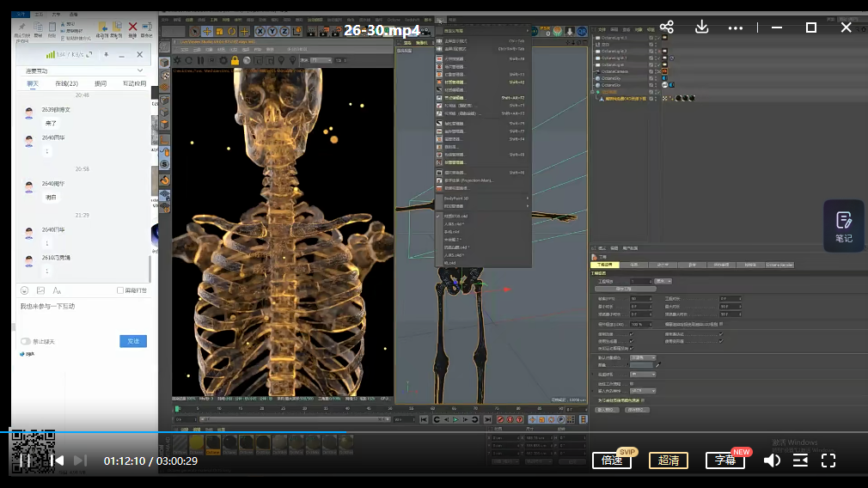Select the Move tool in C4D toolbar
Screen dimensions: 868x488
click(207, 32)
